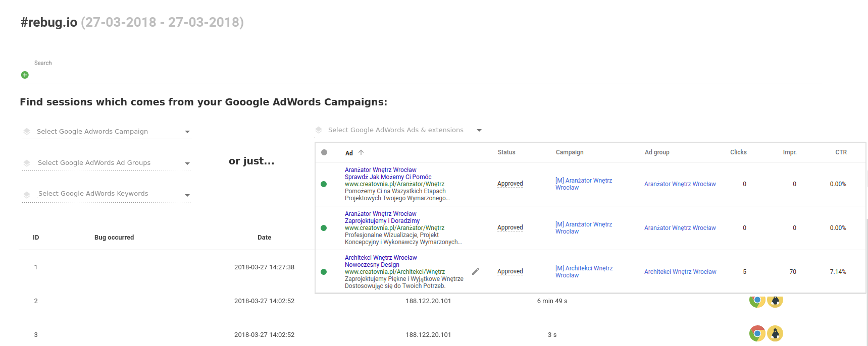This screenshot has width=868, height=346.
Task: Click layers icon beside Ads & extensions selector
Action: pyautogui.click(x=319, y=130)
